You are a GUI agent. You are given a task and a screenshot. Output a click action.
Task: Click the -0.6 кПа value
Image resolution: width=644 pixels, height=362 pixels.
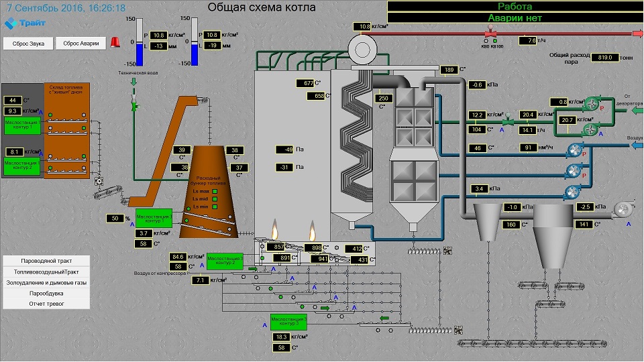477,84
